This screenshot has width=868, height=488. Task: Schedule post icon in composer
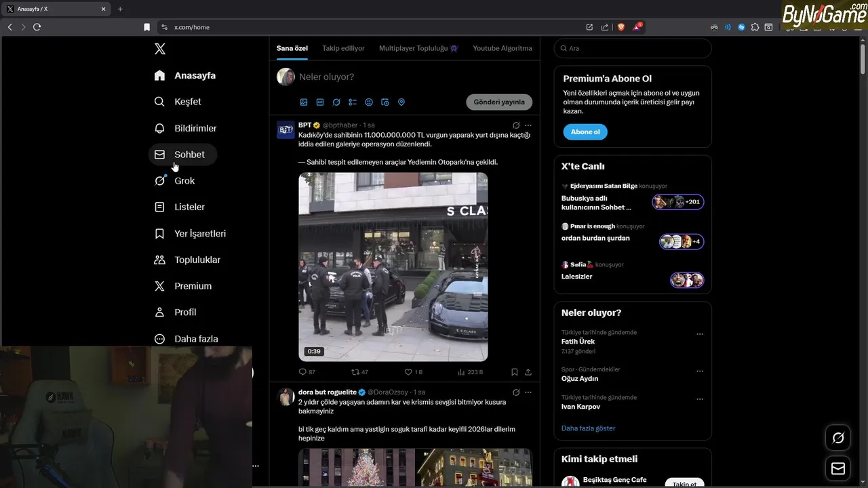385,102
